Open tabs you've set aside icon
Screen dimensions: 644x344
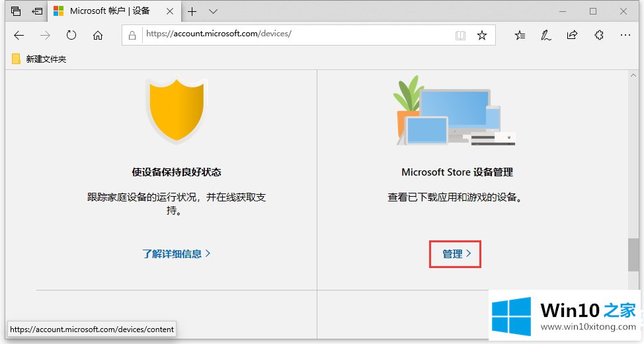coord(16,11)
